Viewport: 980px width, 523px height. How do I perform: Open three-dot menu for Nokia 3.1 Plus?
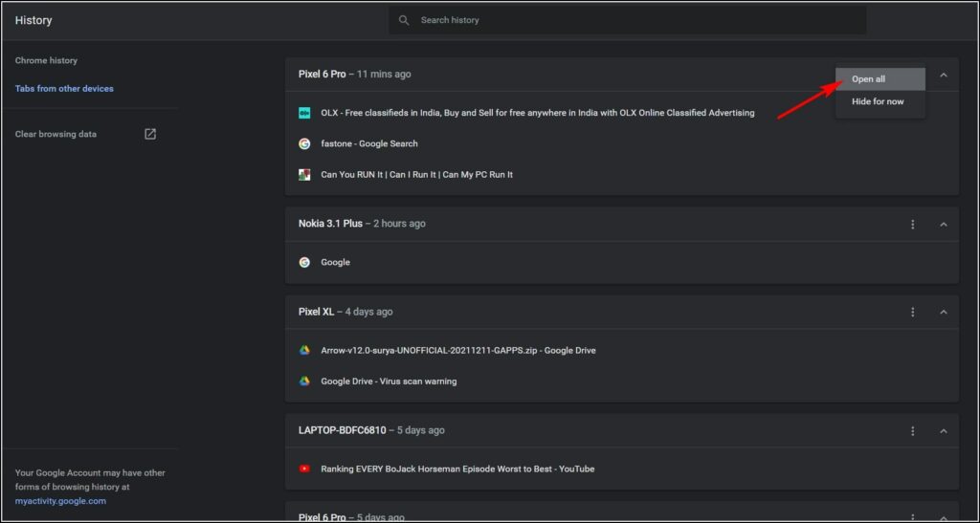tap(912, 224)
